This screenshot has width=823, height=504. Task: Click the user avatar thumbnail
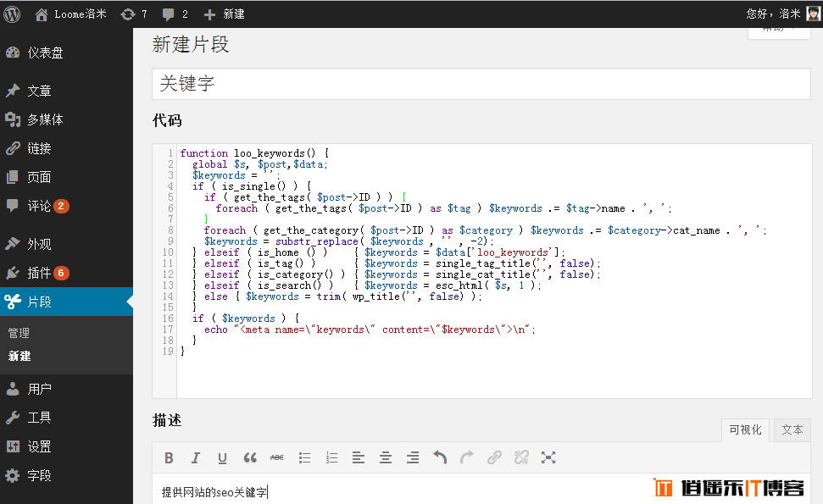(813, 14)
